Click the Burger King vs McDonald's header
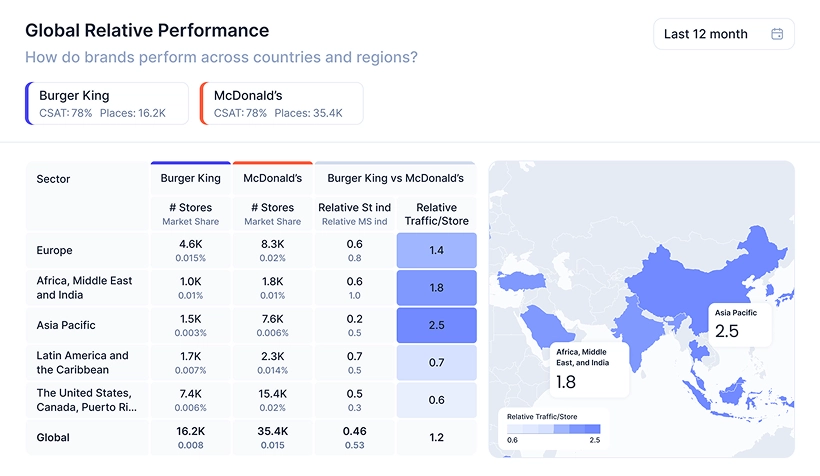Image resolution: width=820 pixels, height=476 pixels. click(395, 179)
